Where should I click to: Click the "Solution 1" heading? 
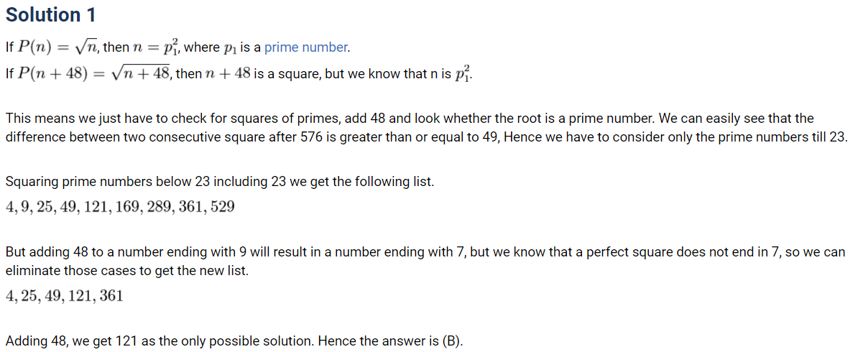point(50,15)
